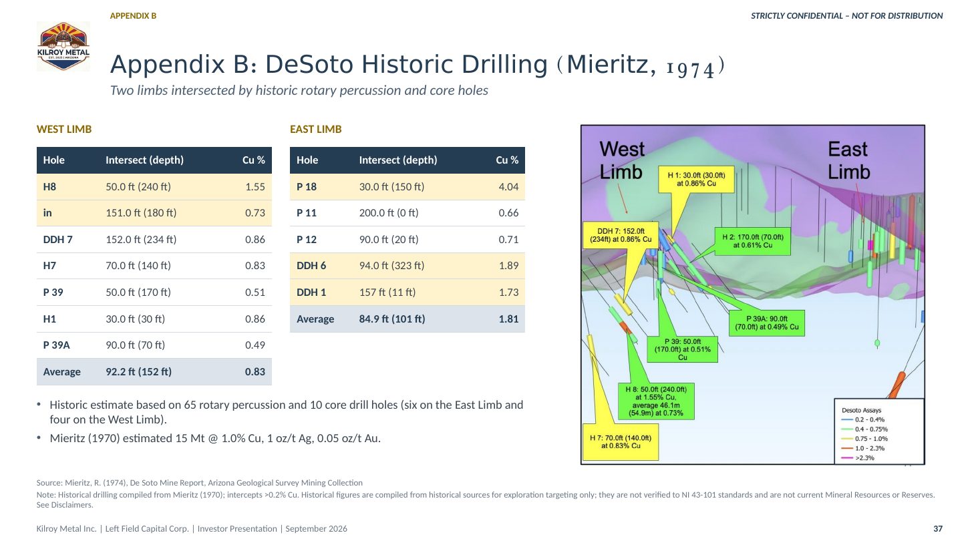Click the 'P 39A: 90.0ft' map callout
980x551 pixels.
click(766, 323)
